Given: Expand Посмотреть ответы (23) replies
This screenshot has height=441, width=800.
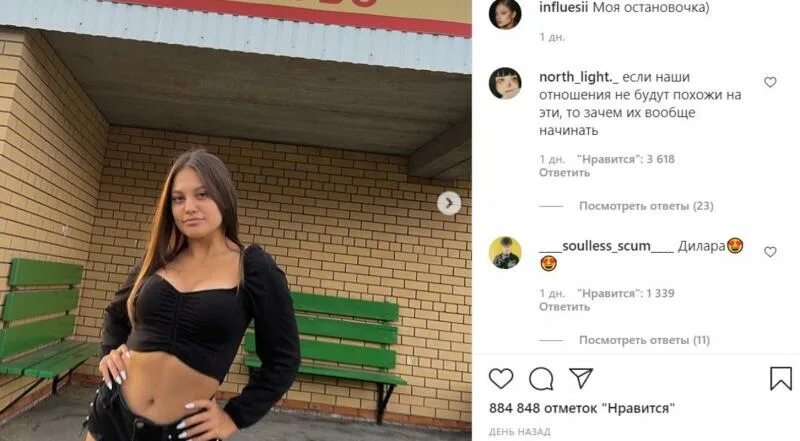Looking at the screenshot, I should [x=646, y=206].
